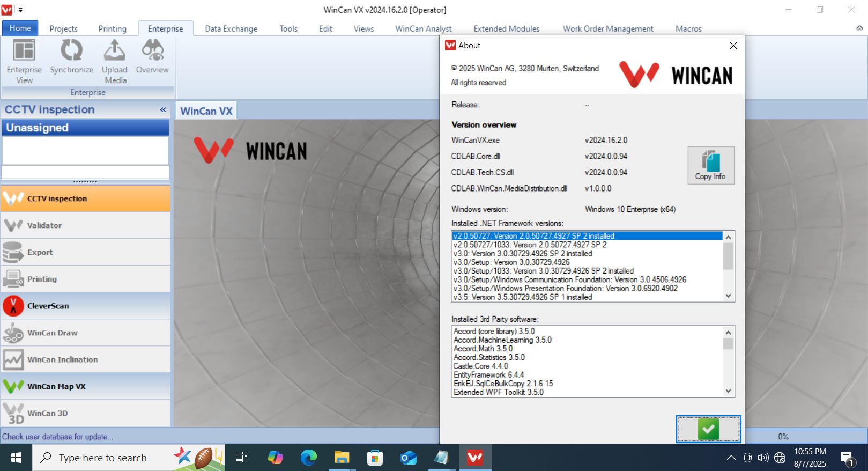This screenshot has height=471, width=868.
Task: Close the About dialog
Action: coord(733,46)
